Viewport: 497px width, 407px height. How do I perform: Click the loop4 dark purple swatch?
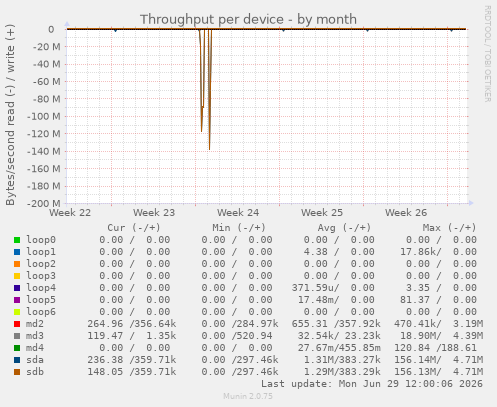[17, 288]
